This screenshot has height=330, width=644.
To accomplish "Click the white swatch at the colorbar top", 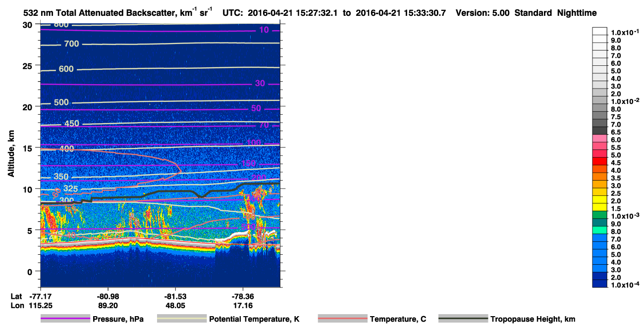I will [600, 31].
